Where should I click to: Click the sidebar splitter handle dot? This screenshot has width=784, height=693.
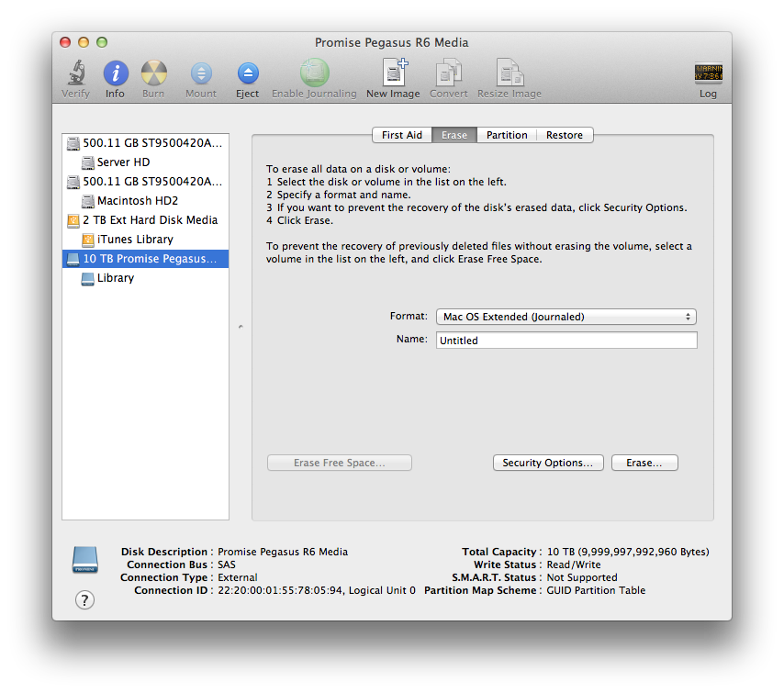pyautogui.click(x=241, y=327)
